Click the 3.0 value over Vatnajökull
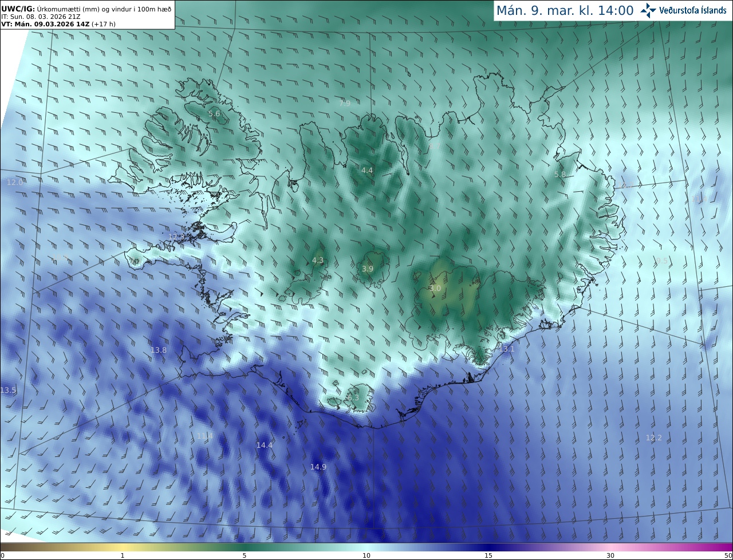The width and height of the screenshot is (733, 560). [x=435, y=289]
